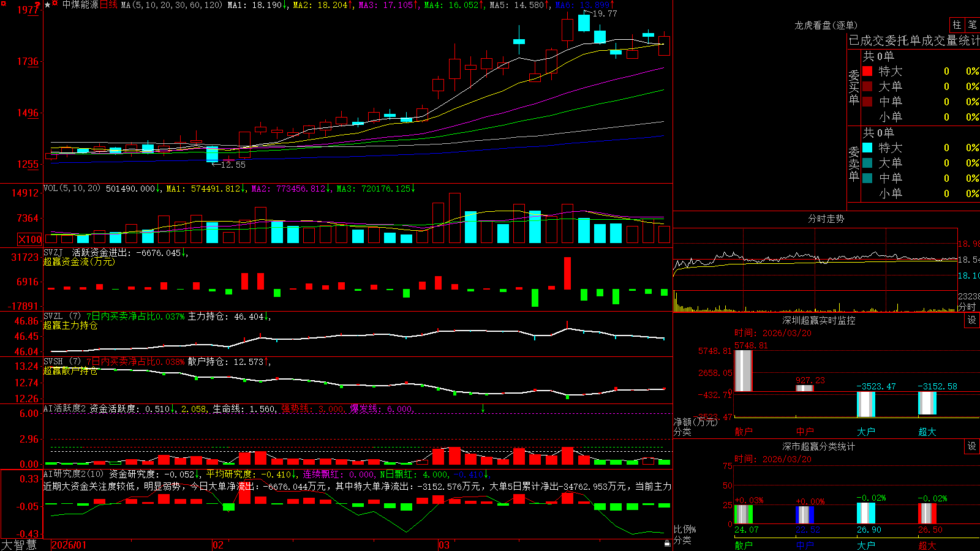
Task: Click cyan 特大 sell-order color swatch
Action: point(867,148)
